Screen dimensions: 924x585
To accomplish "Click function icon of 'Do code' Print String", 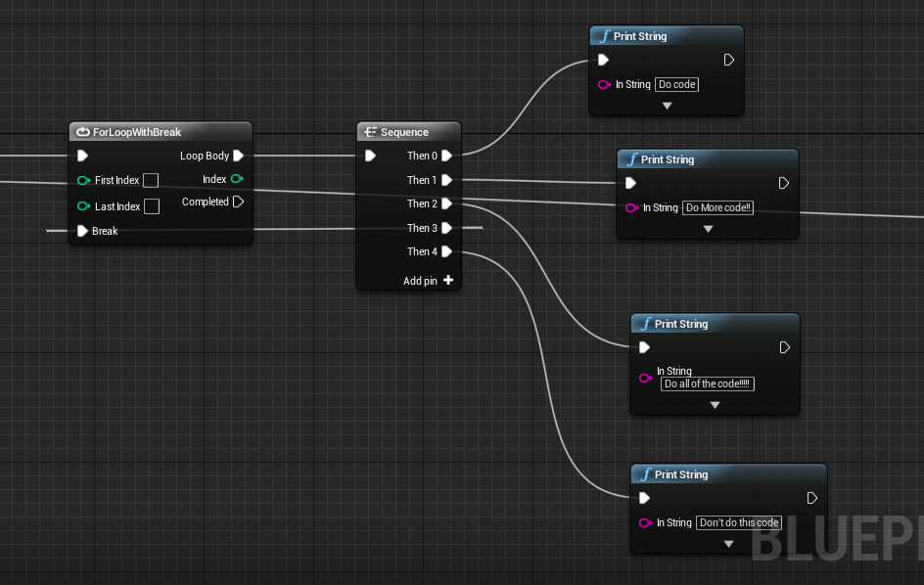I will [605, 36].
